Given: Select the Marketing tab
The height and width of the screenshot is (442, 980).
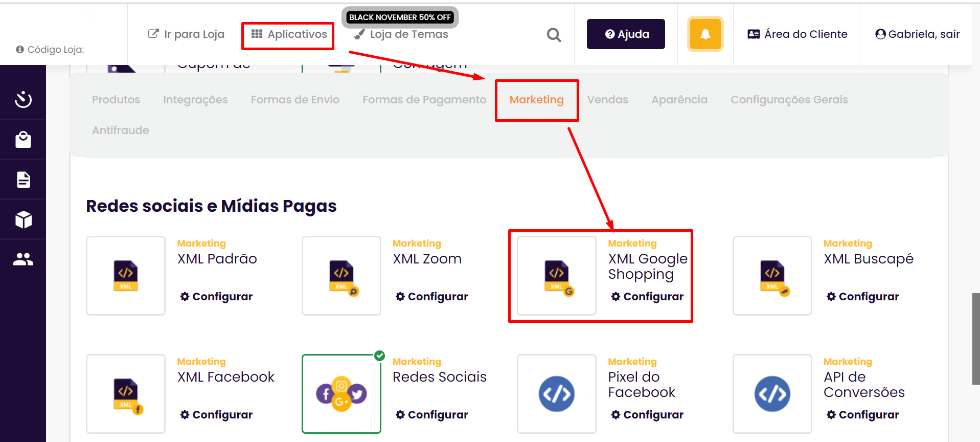Looking at the screenshot, I should click(537, 100).
